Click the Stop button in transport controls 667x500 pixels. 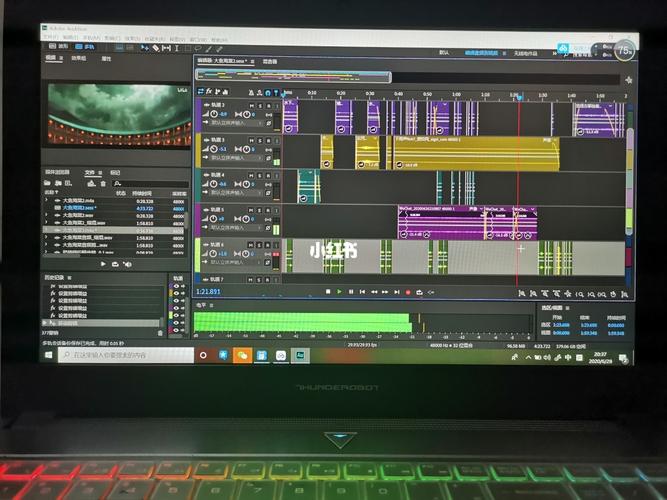327,292
